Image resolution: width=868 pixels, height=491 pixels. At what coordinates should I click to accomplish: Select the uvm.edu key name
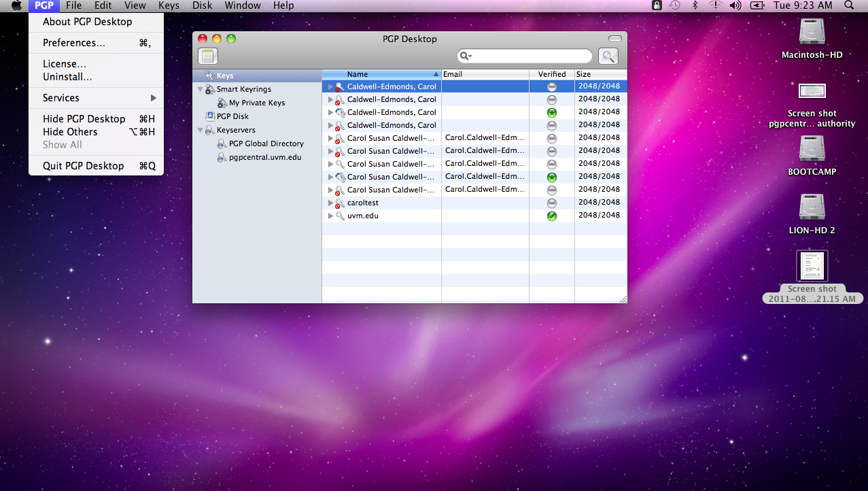tap(363, 216)
